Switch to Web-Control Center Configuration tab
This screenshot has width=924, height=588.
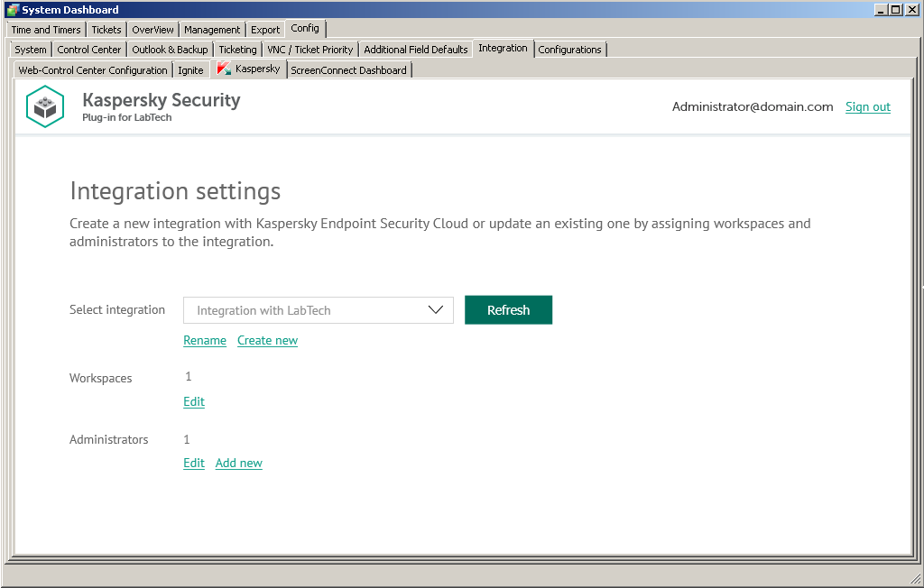coord(93,70)
